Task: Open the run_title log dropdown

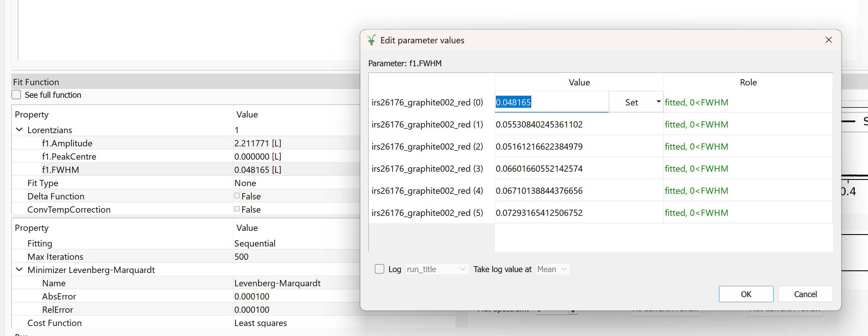Action: [437, 269]
